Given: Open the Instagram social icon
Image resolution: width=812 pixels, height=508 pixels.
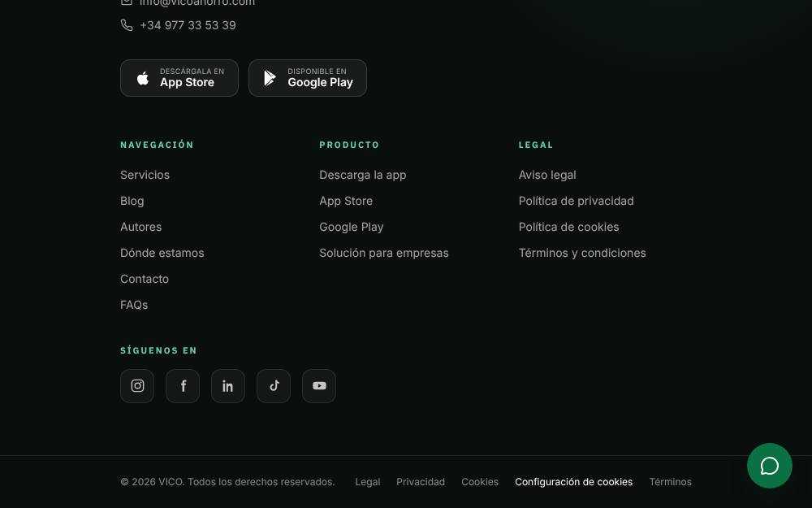Looking at the screenshot, I should click(137, 385).
